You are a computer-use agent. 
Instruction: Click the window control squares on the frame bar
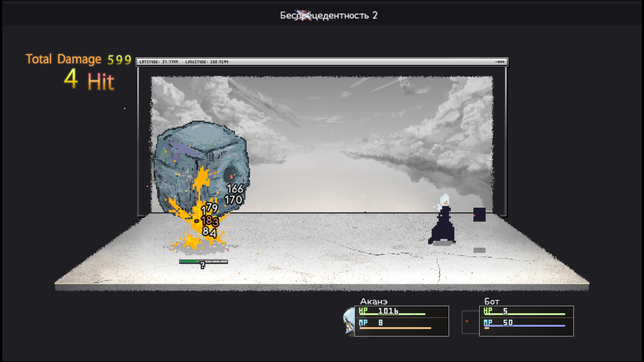[500, 62]
